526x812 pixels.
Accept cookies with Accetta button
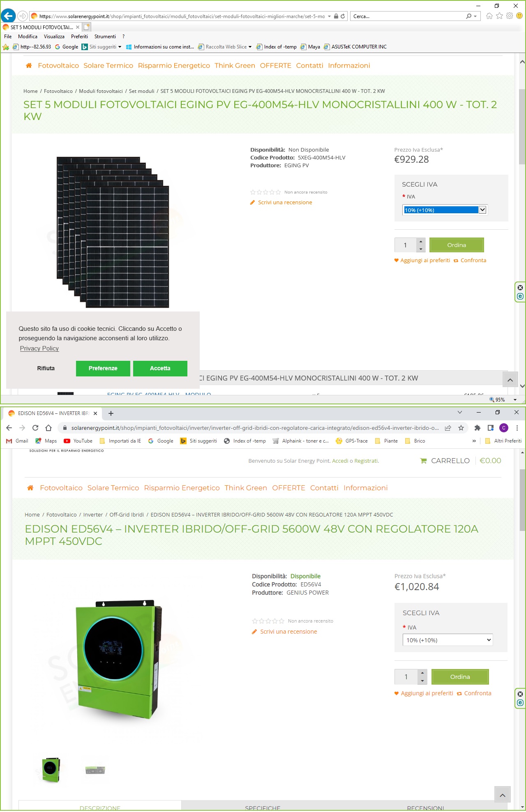point(160,368)
